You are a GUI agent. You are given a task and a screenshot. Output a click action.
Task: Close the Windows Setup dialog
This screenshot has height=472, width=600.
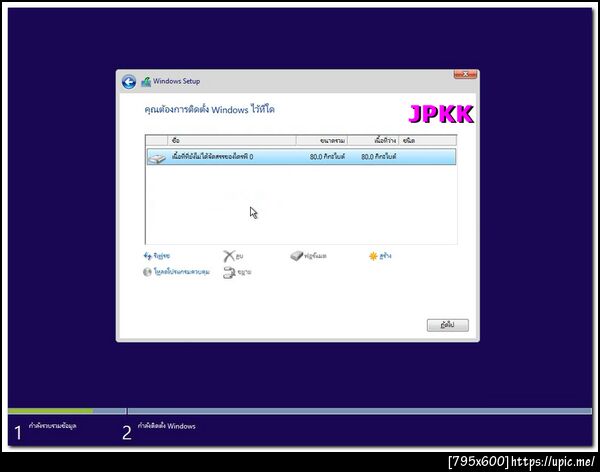465,74
